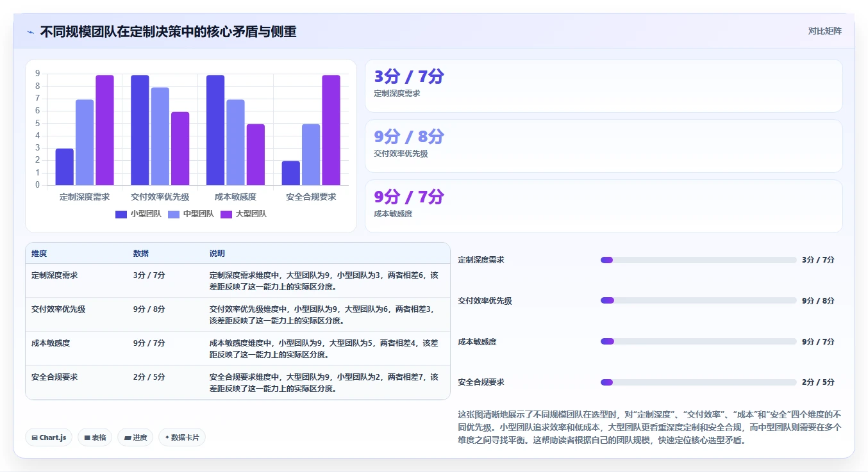
Task: Click the 大型团队 bar for 定制深度需求
Action: point(104,130)
